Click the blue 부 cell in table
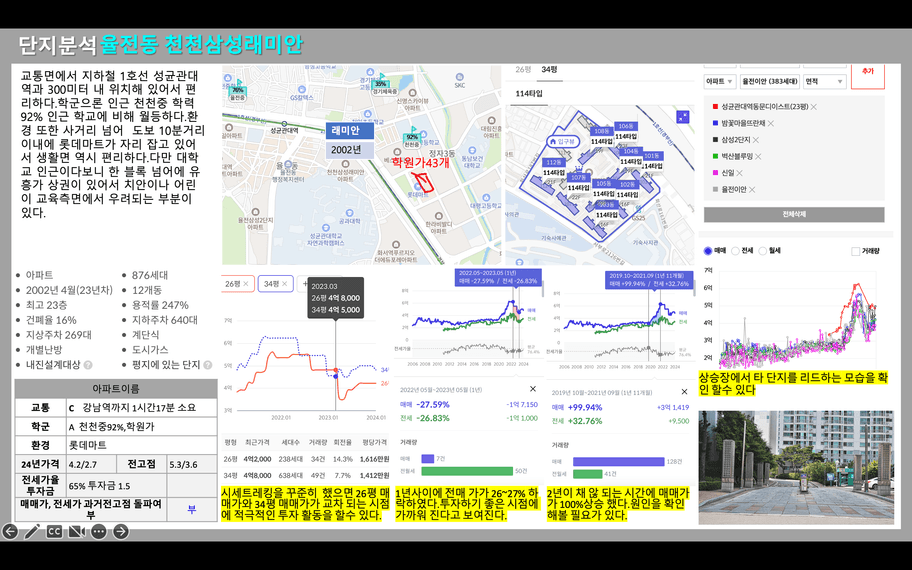 (192, 510)
